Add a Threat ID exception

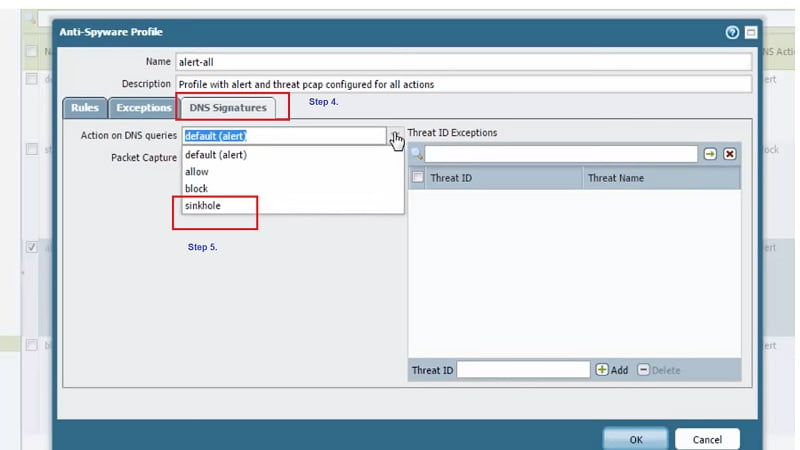[x=612, y=370]
